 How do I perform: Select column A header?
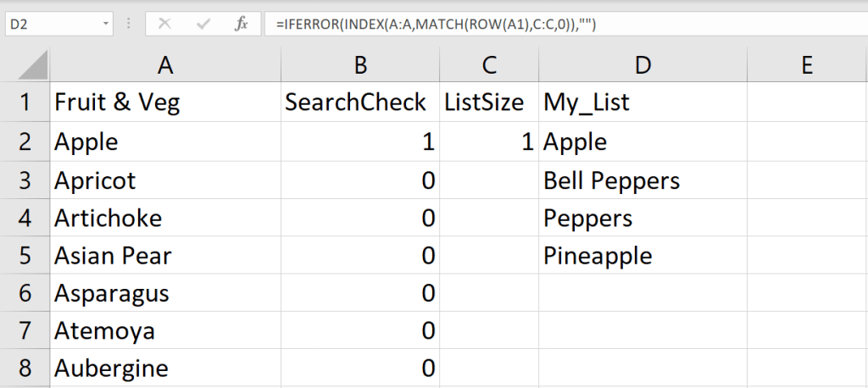164,65
